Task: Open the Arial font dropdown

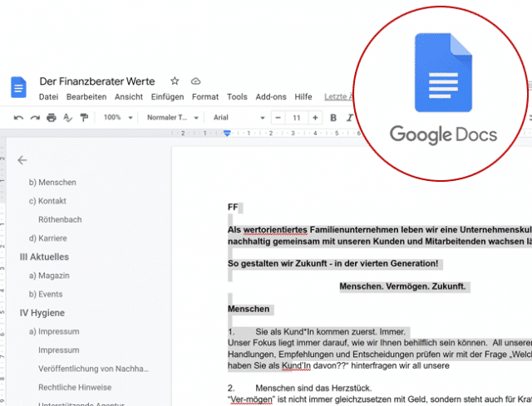Action: [x=239, y=118]
